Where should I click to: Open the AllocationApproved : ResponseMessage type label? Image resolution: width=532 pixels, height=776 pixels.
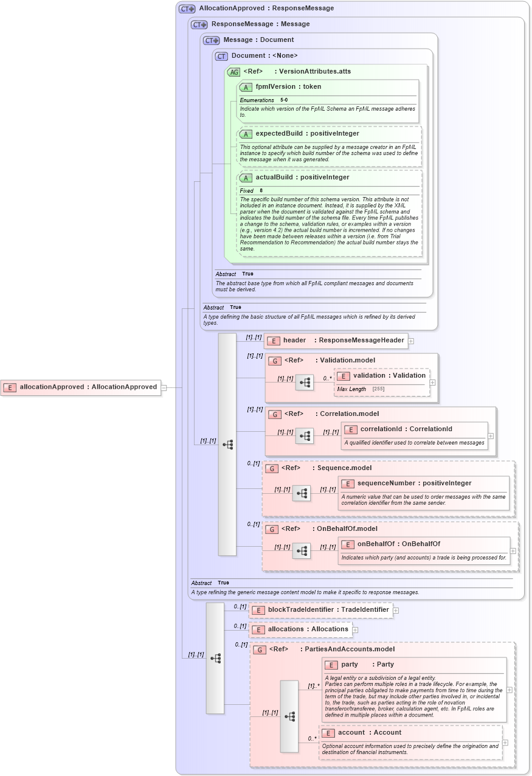point(266,9)
